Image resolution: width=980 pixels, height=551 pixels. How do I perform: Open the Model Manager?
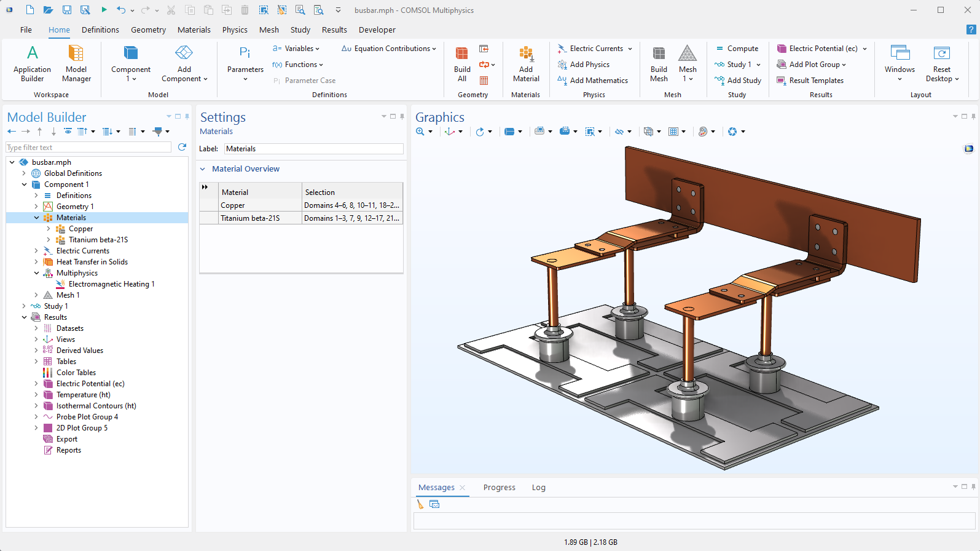(x=76, y=63)
